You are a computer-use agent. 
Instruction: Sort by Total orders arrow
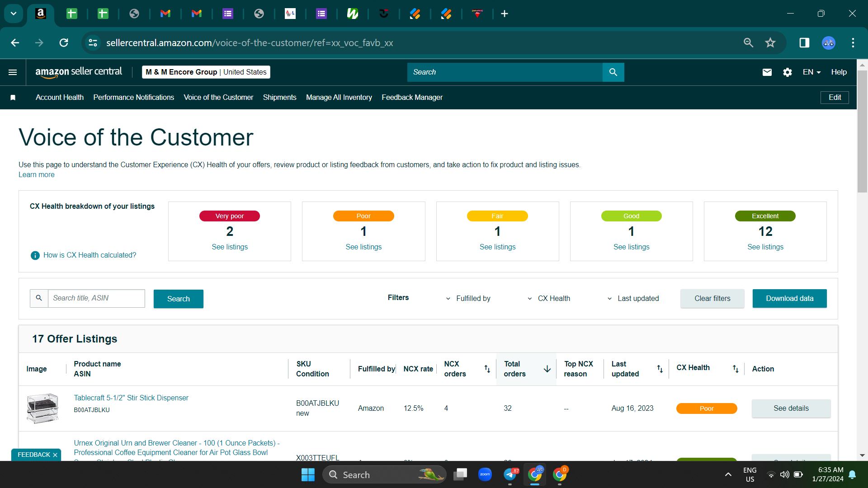547,369
